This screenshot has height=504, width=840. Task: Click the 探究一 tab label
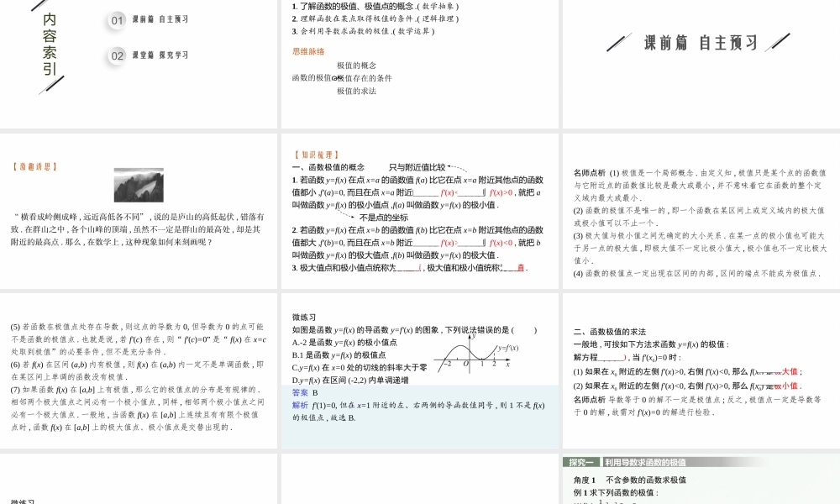581,462
